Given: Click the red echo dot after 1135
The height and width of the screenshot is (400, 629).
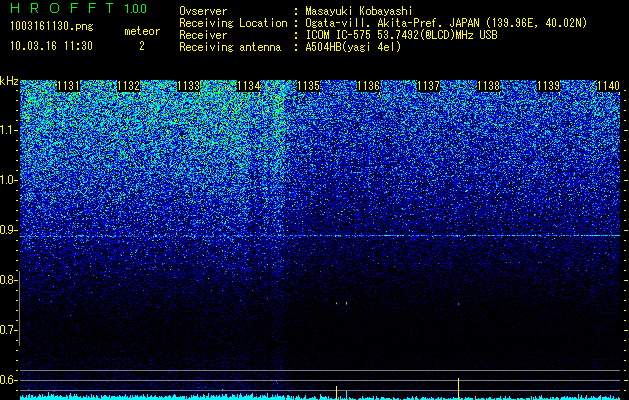Looking at the screenshot, I should pos(337,303).
